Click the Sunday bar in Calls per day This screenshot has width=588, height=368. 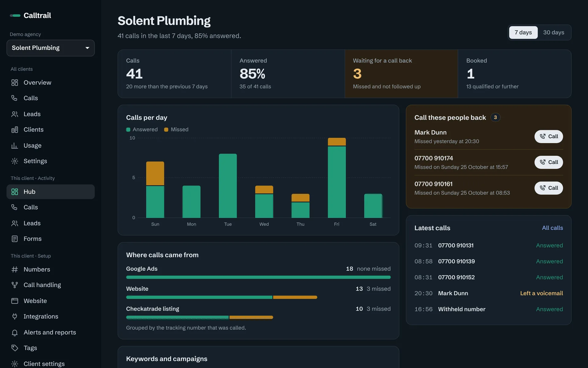(x=155, y=190)
